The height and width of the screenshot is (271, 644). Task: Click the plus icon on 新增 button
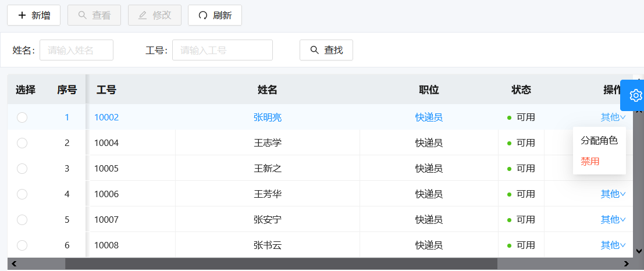[22, 15]
